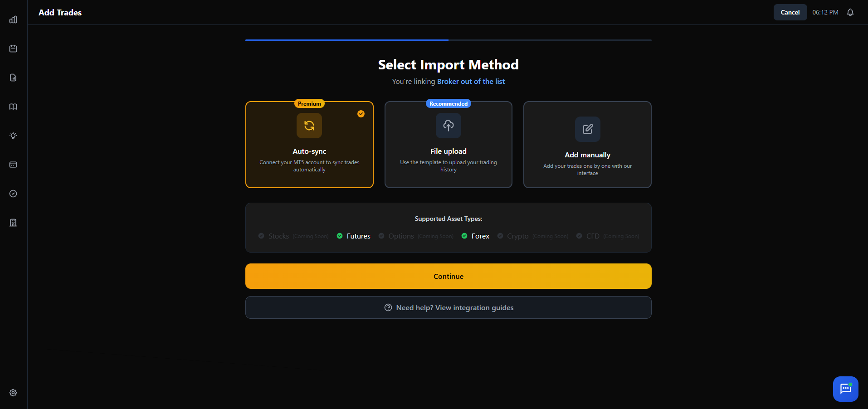Choose the Add manually import option
Viewport: 868px width, 409px height.
[x=587, y=145]
